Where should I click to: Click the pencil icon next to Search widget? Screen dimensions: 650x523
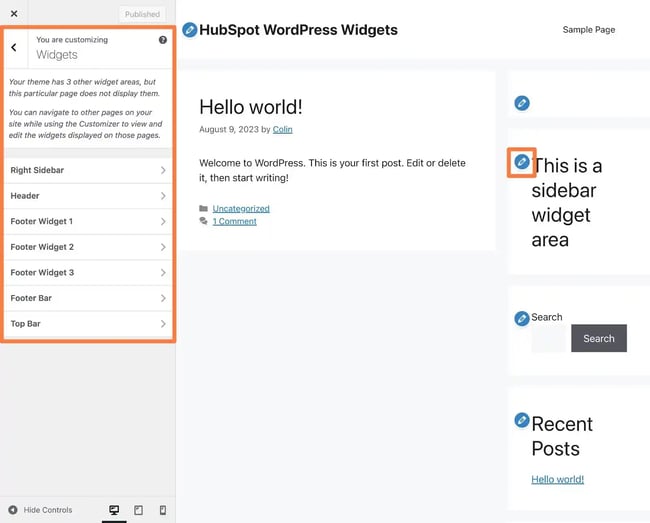pos(522,319)
